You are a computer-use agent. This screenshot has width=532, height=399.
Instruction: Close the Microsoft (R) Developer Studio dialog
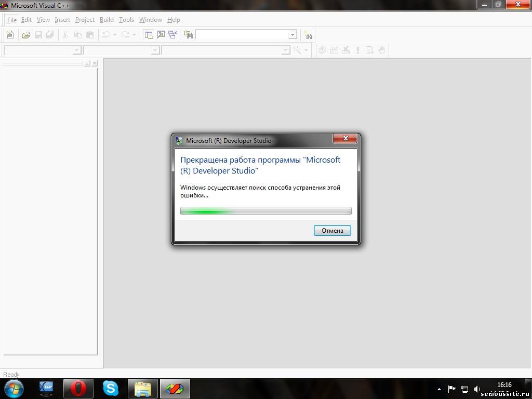coord(345,138)
